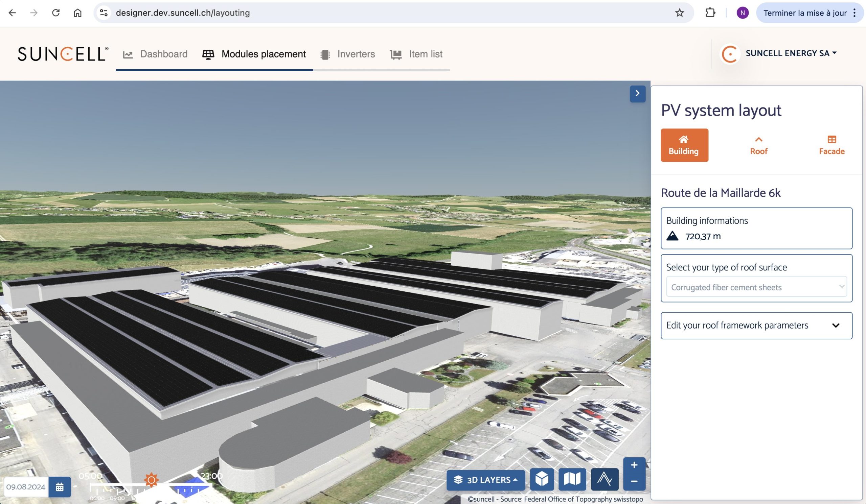Image resolution: width=866 pixels, height=504 pixels.
Task: Zoom in with the plus button
Action: click(x=634, y=465)
